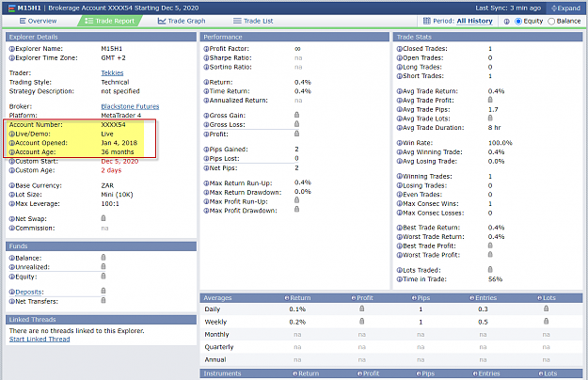
Task: Sort Averages table by Entries column
Action: pyautogui.click(x=483, y=298)
